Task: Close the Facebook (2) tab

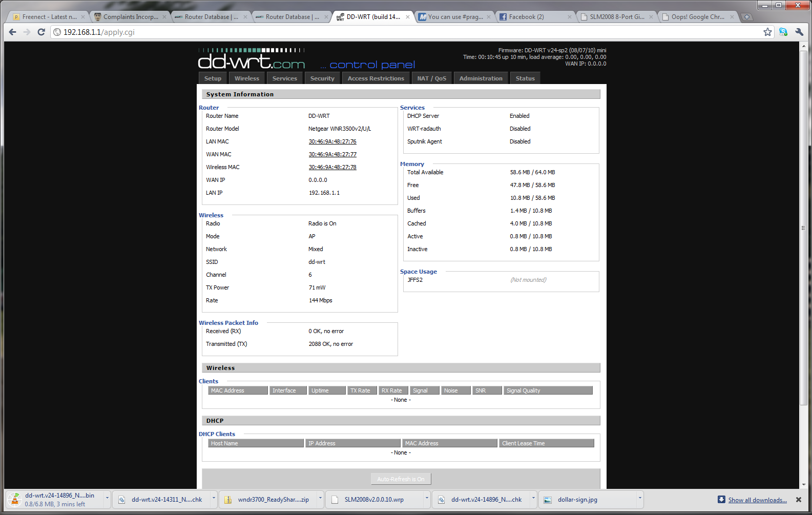Action: pos(569,17)
